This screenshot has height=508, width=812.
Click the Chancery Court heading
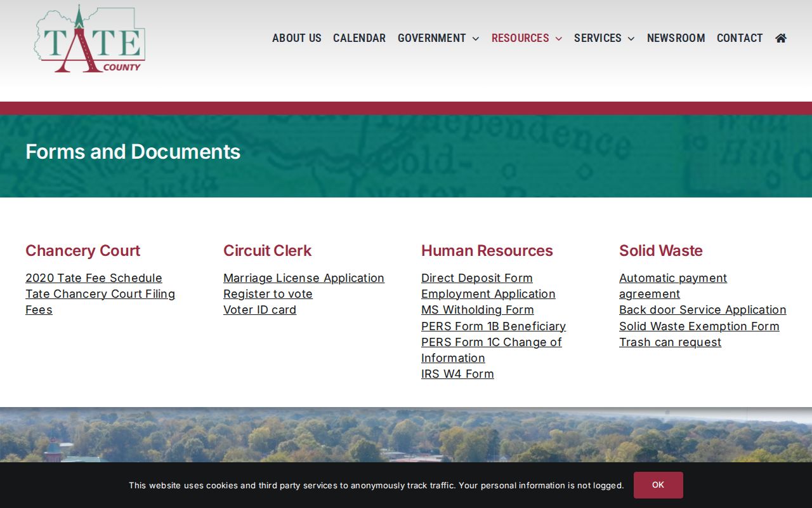coord(82,251)
